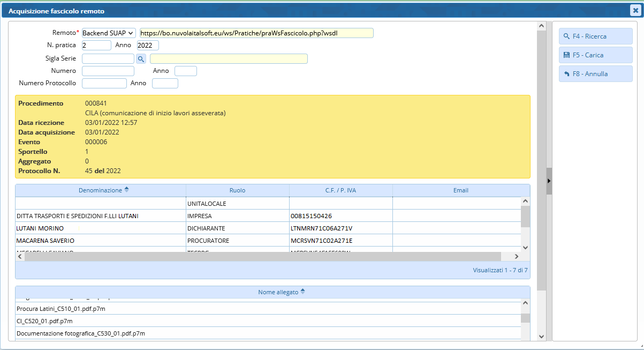The height and width of the screenshot is (350, 644).
Task: Click the sort arrows on Denominazione column
Action: pos(127,190)
